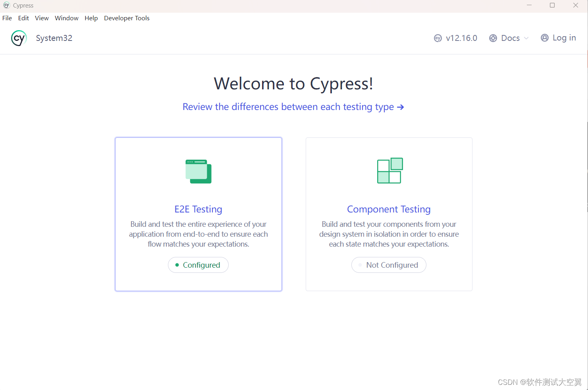
Task: Expand the Docs dropdown chevron
Action: click(x=526, y=38)
